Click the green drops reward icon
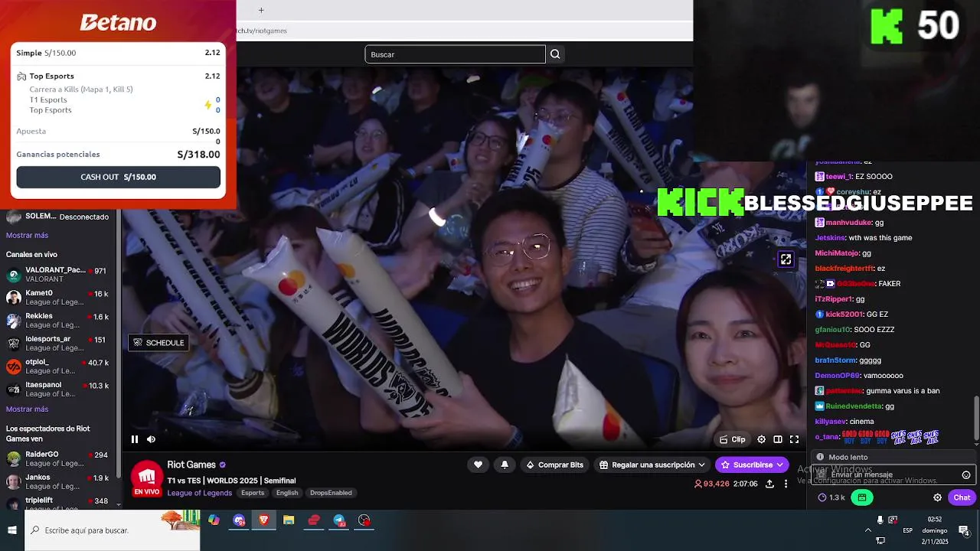The height and width of the screenshot is (551, 980). point(862,497)
